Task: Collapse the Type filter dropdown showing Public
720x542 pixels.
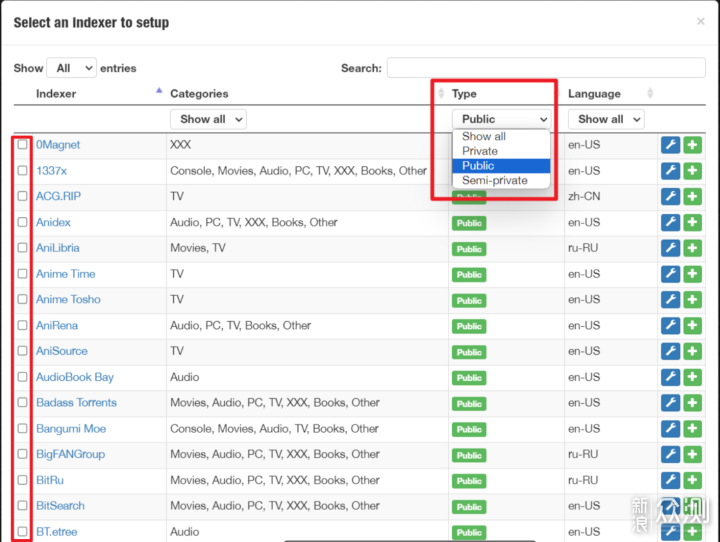Action: pos(501,119)
